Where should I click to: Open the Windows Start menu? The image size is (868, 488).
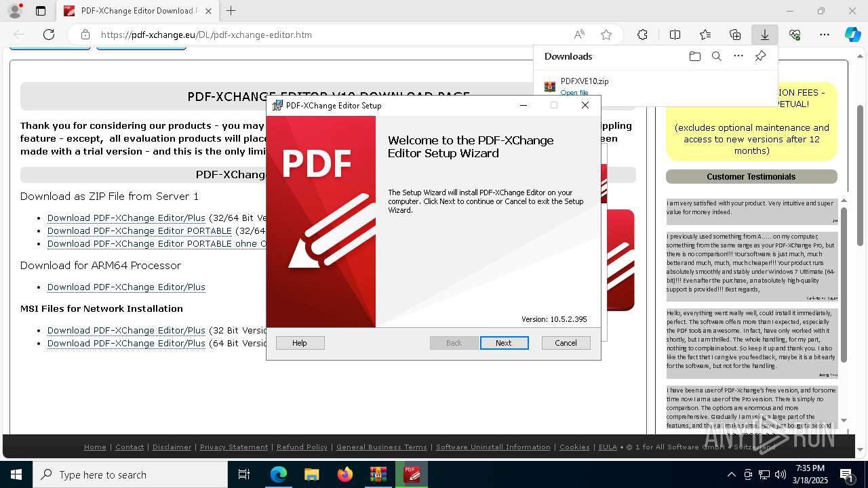pos(16,474)
